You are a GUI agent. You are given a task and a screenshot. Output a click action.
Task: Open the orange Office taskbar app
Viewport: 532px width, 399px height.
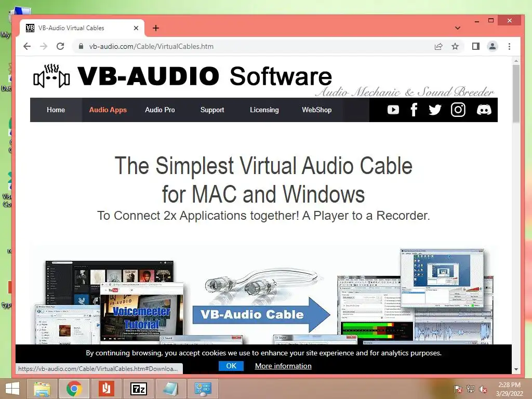[106, 389]
